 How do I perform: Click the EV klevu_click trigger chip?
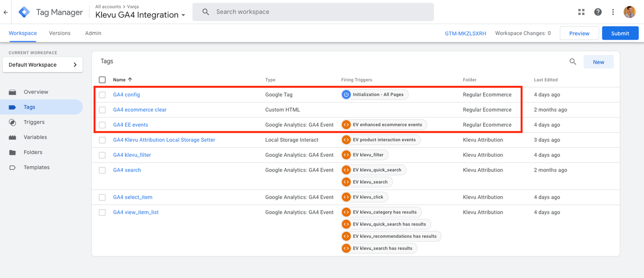pyautogui.click(x=364, y=197)
